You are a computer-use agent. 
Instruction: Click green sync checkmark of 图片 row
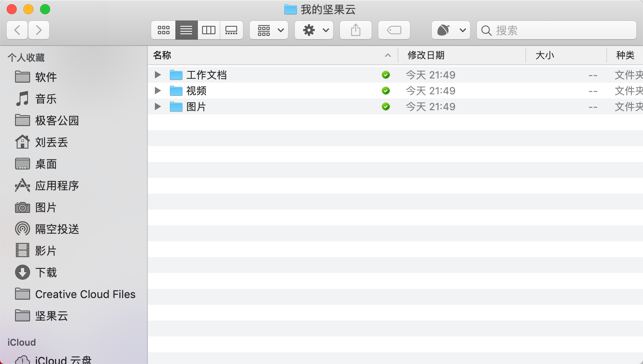pos(386,106)
